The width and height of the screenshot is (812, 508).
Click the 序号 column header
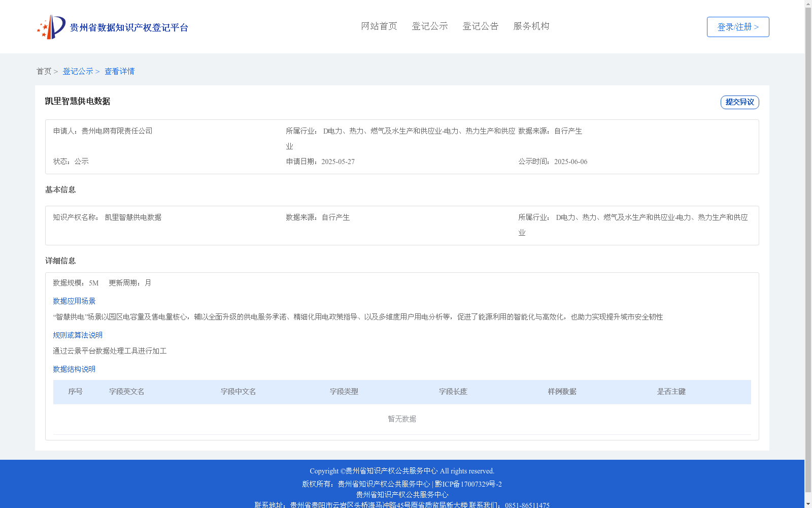pos(75,392)
